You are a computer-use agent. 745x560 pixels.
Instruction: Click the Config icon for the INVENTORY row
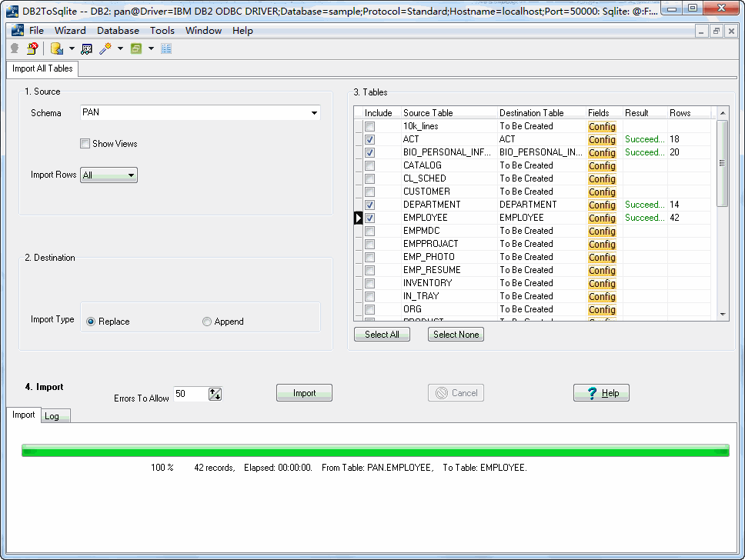[x=602, y=283]
